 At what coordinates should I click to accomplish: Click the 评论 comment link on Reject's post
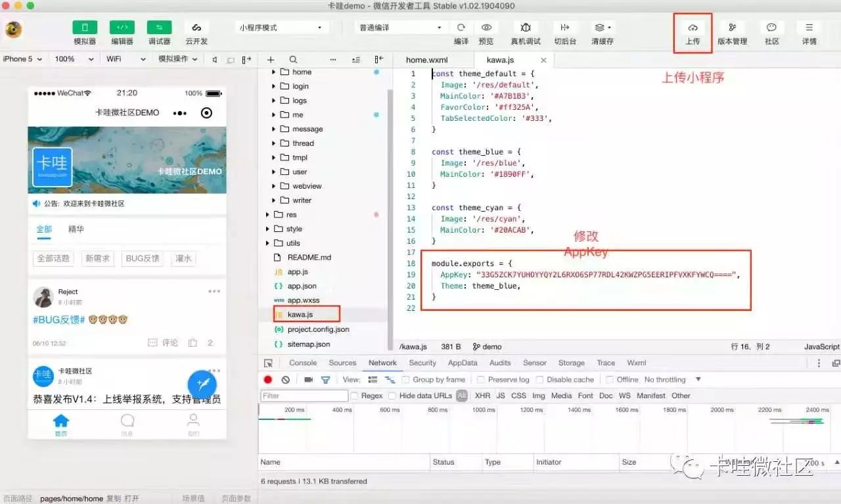(163, 342)
